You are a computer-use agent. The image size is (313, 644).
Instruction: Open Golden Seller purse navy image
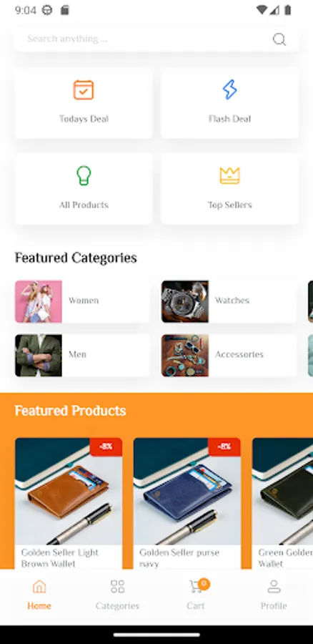187,491
